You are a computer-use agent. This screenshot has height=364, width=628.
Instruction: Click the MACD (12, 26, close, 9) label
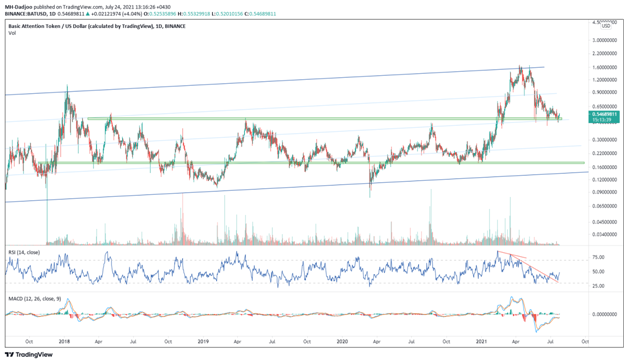[34, 299]
